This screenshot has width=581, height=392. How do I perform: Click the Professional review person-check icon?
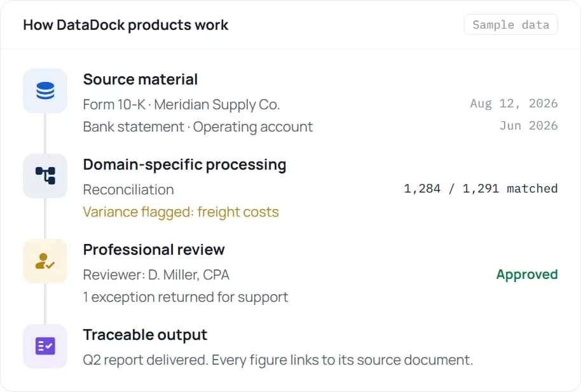point(45,261)
